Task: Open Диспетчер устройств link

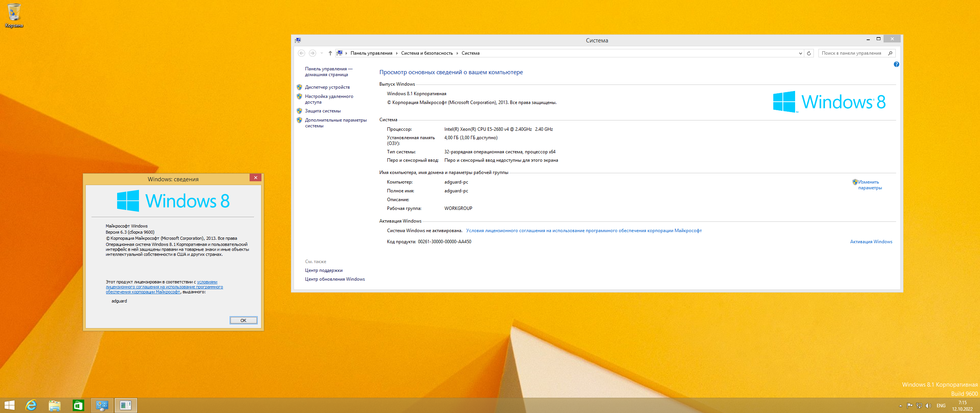Action: 327,87
